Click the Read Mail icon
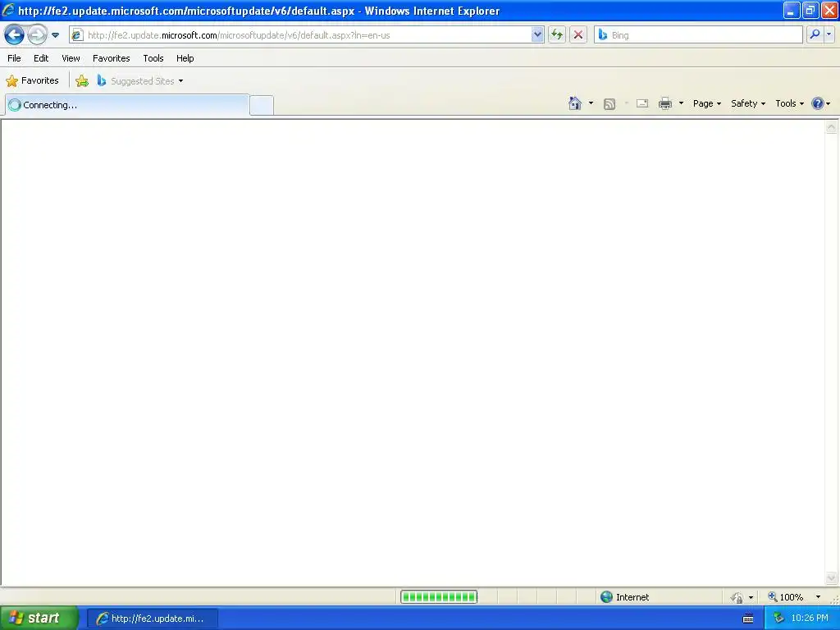 pos(642,103)
